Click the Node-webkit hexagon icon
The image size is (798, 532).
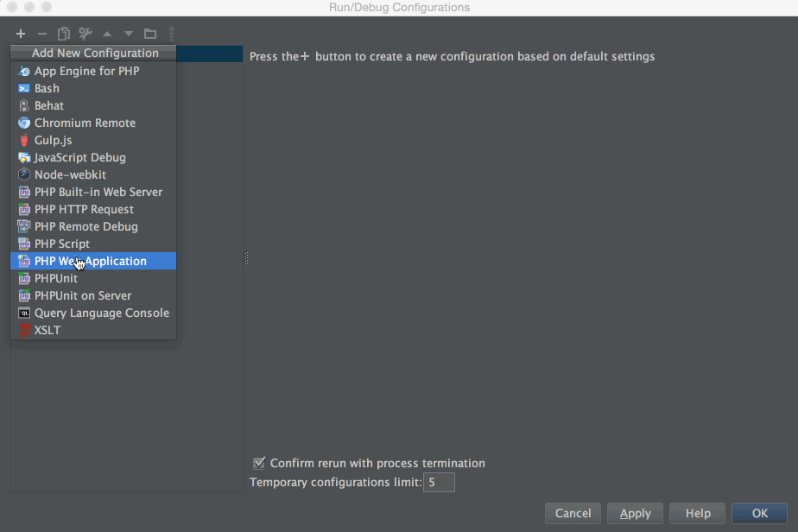[x=24, y=174]
